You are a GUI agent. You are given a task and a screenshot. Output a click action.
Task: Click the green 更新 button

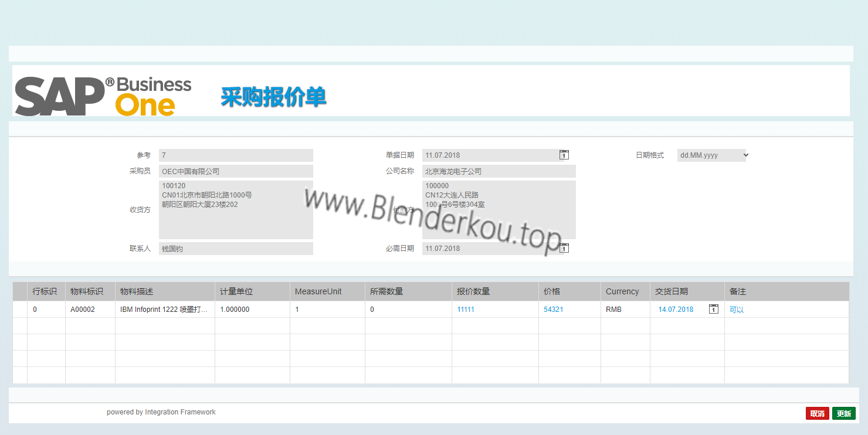(x=844, y=413)
